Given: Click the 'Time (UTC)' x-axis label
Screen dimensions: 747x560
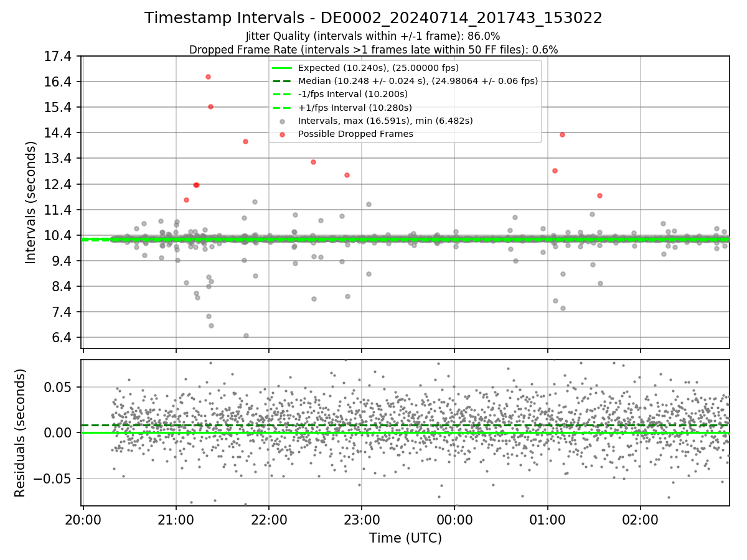Looking at the screenshot, I should click(x=405, y=538).
